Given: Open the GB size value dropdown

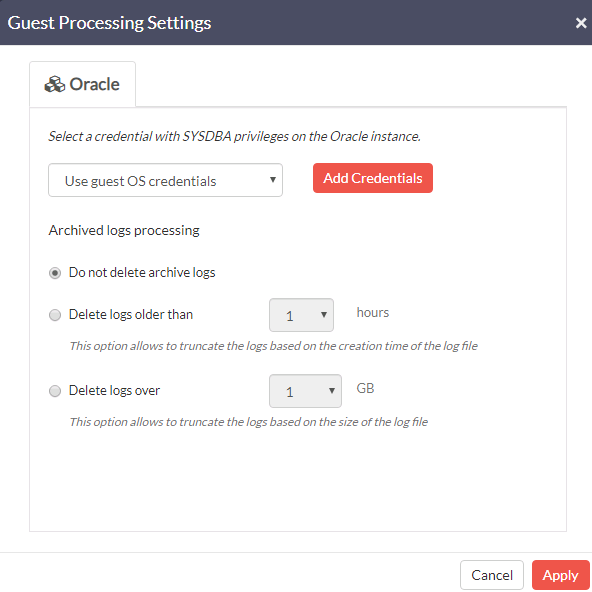Looking at the screenshot, I should [x=305, y=391].
